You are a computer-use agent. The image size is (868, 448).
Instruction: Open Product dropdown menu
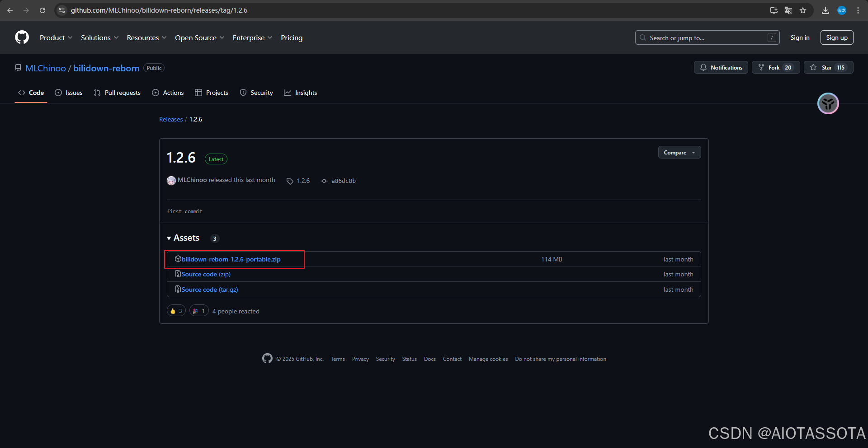[56, 38]
